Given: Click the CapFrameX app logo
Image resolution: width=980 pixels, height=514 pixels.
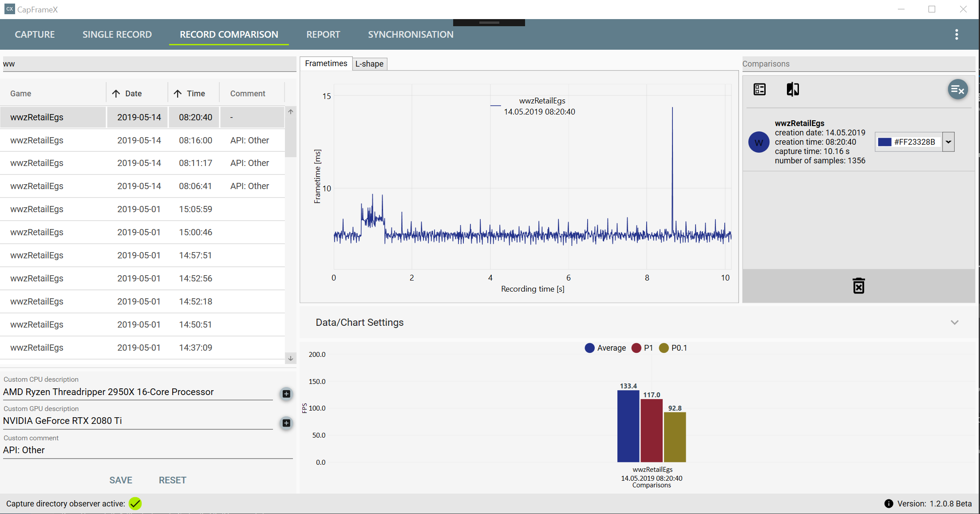Looking at the screenshot, I should coord(9,9).
